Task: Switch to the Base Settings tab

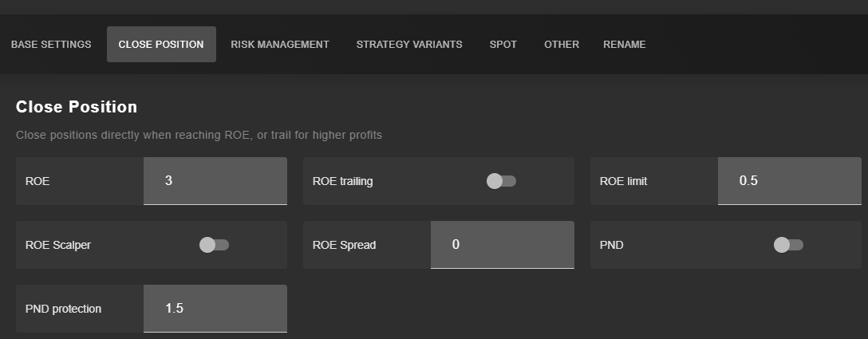Action: tap(51, 45)
